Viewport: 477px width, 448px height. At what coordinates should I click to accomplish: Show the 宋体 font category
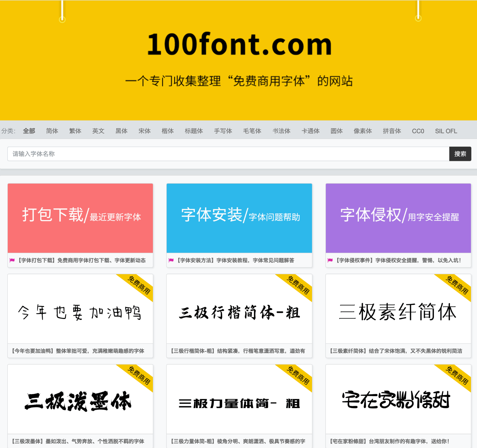145,131
